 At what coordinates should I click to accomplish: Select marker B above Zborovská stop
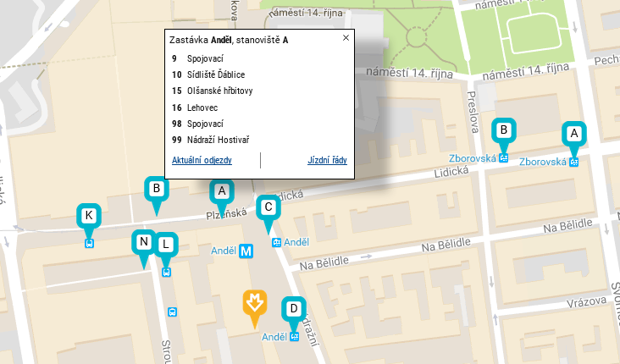[x=504, y=130]
